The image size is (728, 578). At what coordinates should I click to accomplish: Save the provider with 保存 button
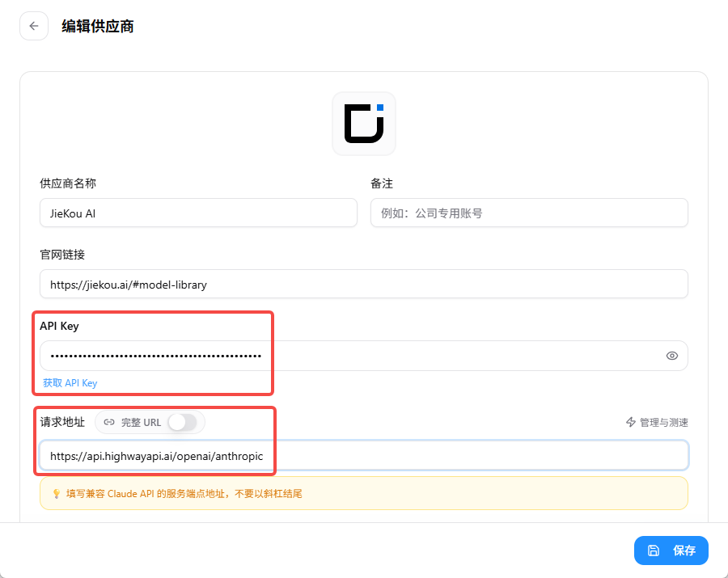(671, 551)
